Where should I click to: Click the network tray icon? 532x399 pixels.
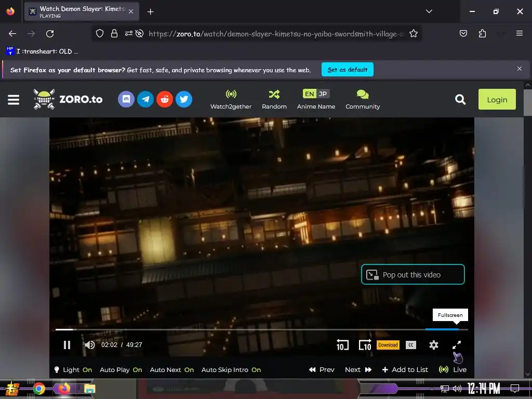[445, 389]
